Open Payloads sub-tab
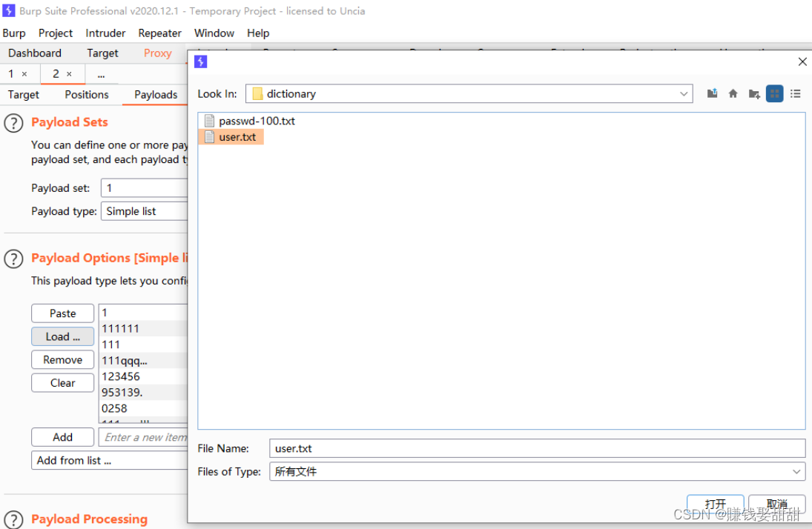The width and height of the screenshot is (812, 529). (x=156, y=95)
